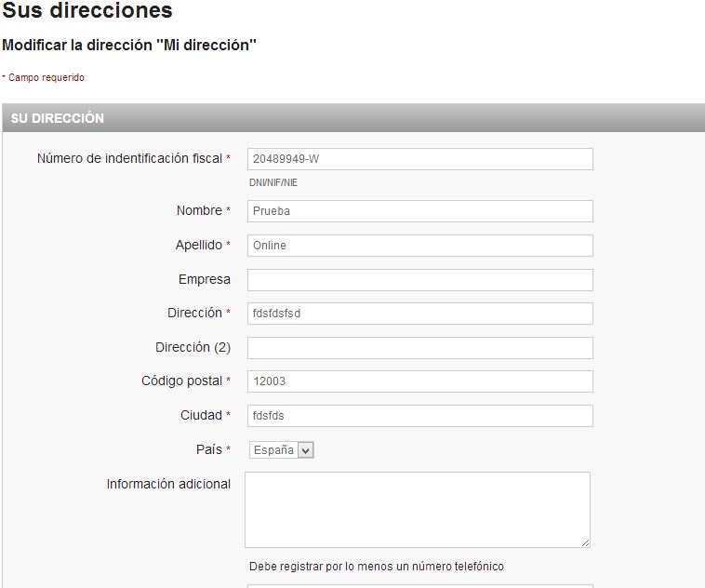The width and height of the screenshot is (705, 588).
Task: Open the País dropdown showing España
Action: pyautogui.click(x=282, y=450)
